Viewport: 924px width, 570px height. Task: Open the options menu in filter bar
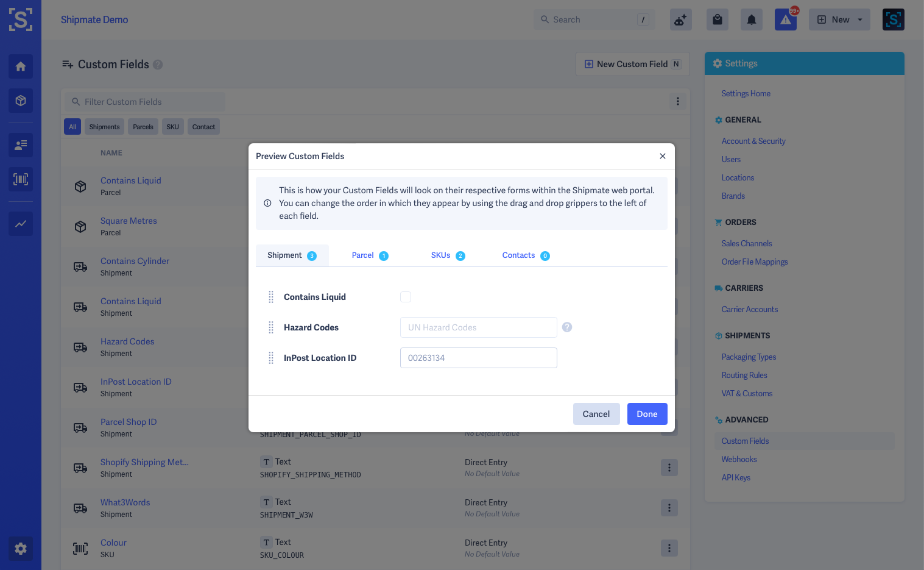678,101
